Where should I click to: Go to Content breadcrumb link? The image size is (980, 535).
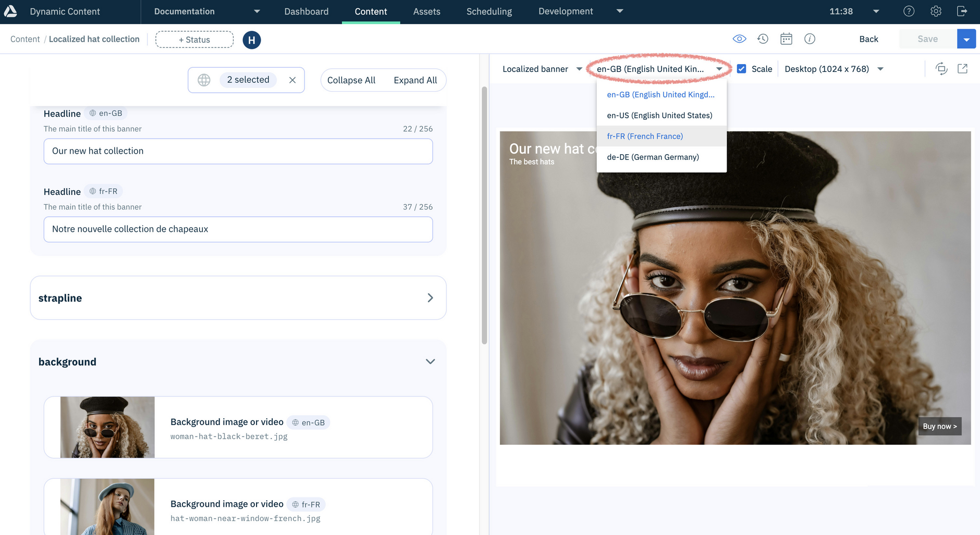click(25, 39)
